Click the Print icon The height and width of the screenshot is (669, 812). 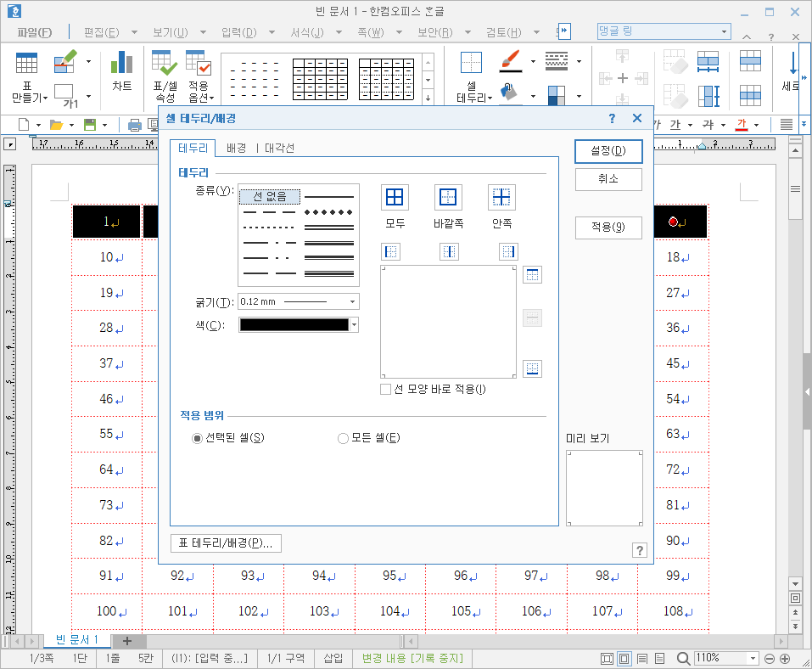pos(135,125)
